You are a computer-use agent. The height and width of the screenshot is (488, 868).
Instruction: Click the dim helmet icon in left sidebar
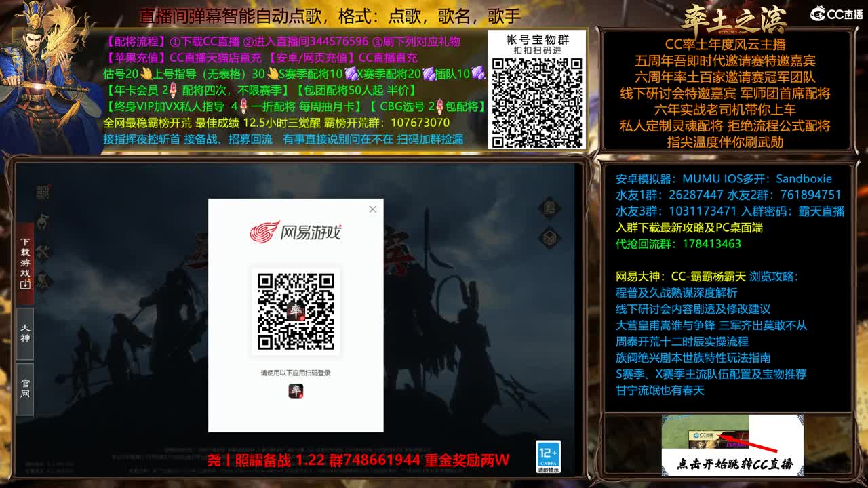[x=42, y=222]
